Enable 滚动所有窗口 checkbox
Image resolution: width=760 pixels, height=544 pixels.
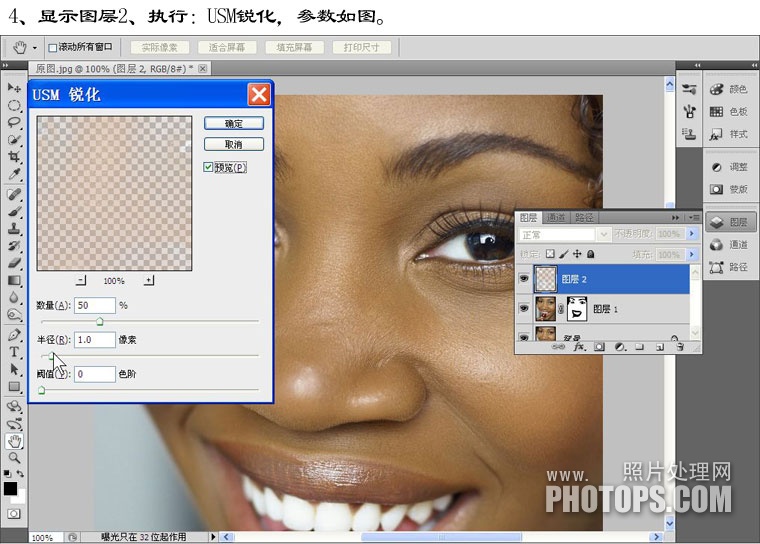coord(53,48)
